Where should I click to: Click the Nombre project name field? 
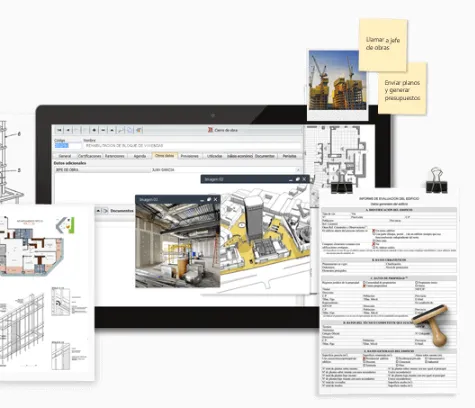pos(192,146)
